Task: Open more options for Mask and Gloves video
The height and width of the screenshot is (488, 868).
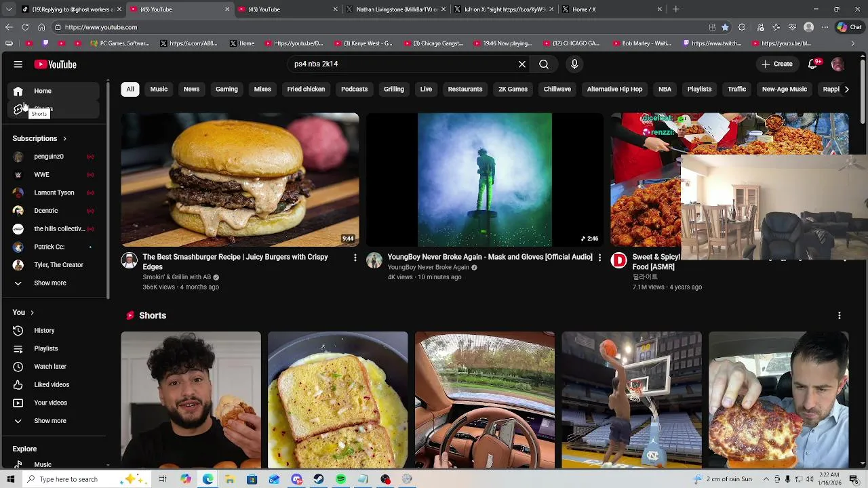Action: (x=599, y=258)
